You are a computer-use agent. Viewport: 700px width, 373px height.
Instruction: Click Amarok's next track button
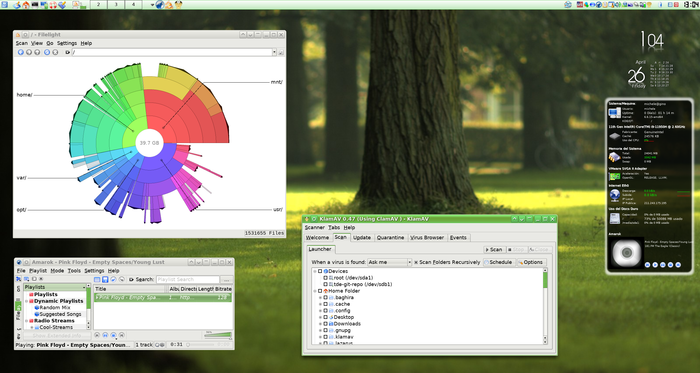click(122, 335)
